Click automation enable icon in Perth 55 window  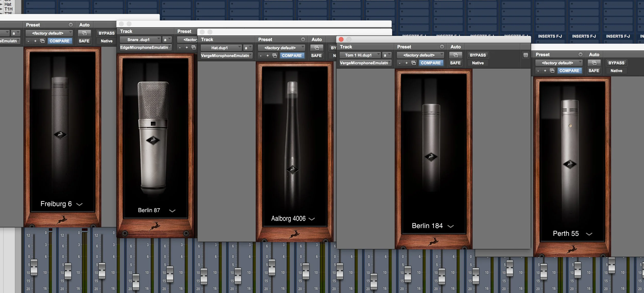pyautogui.click(x=594, y=63)
